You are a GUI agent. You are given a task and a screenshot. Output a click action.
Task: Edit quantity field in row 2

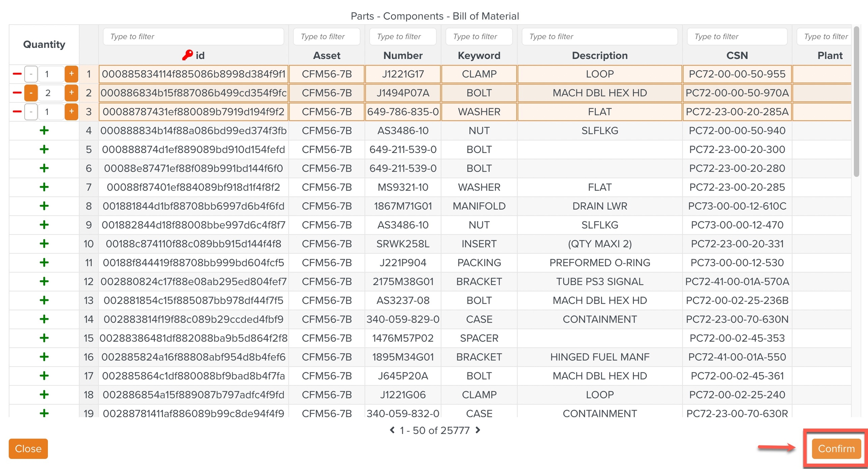[50, 93]
